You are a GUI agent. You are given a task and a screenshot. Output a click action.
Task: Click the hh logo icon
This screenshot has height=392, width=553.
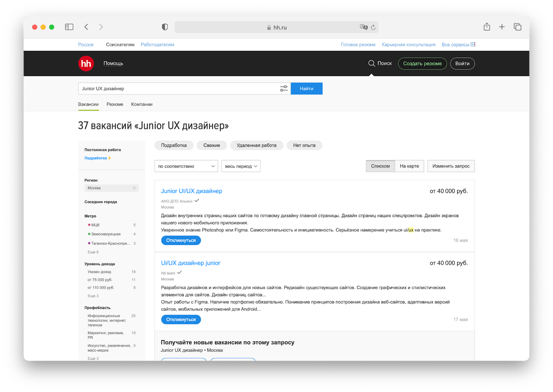86,64
